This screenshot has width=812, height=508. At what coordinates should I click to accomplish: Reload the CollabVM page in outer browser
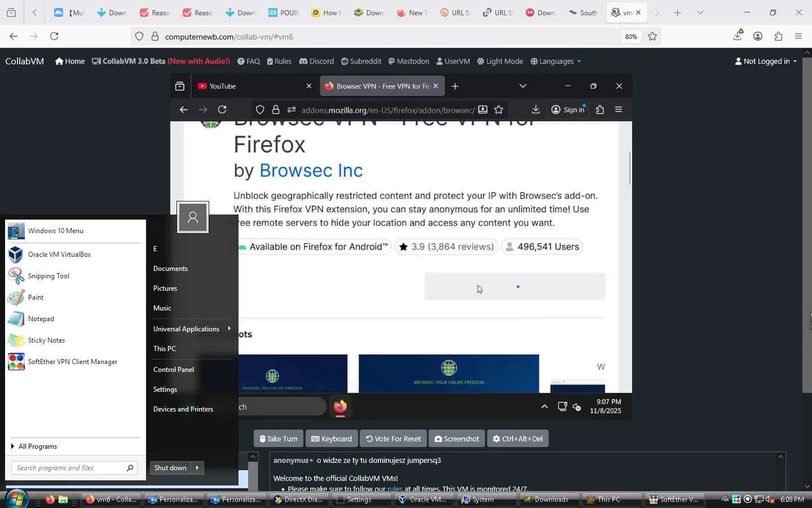pyautogui.click(x=54, y=37)
